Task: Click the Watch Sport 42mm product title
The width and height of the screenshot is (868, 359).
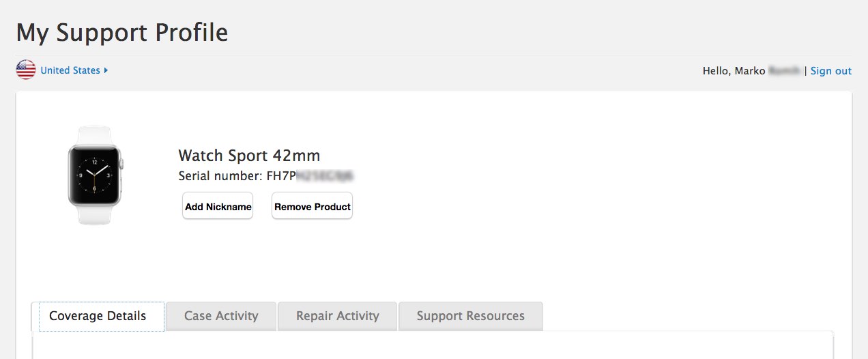Action: (x=249, y=156)
